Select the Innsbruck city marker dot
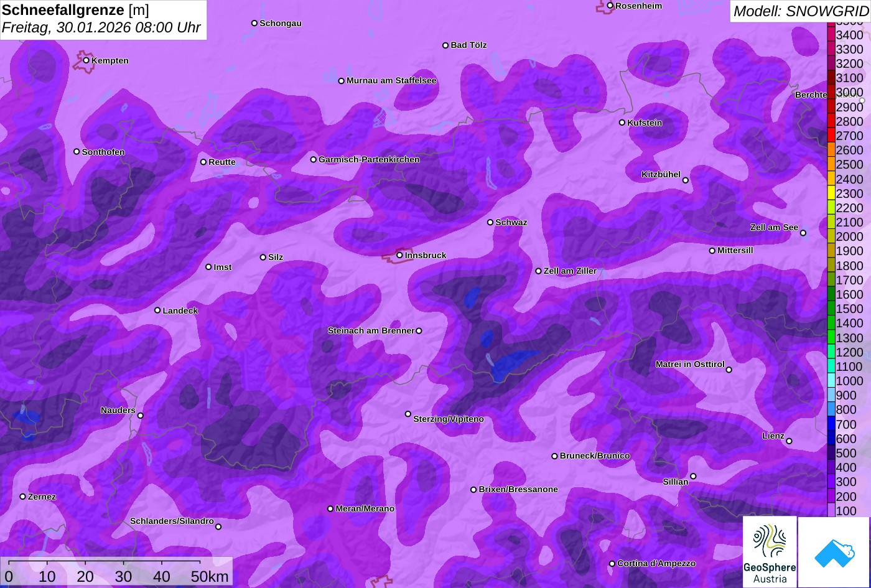 coord(400,255)
